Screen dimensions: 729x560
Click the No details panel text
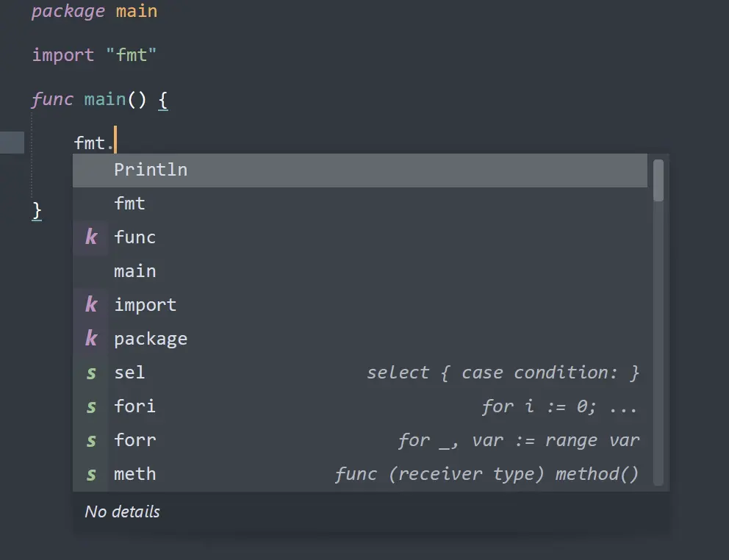point(123,511)
